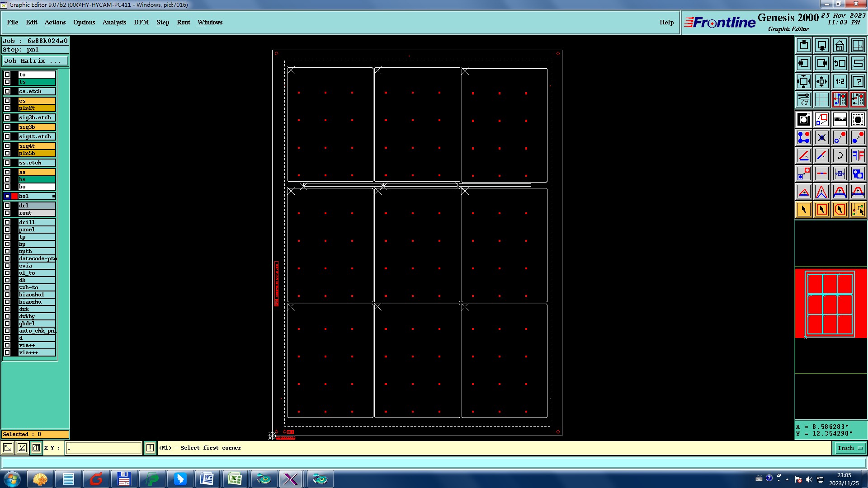Click the rotate feature icon
Image resolution: width=868 pixels, height=488 pixels.
tap(840, 155)
